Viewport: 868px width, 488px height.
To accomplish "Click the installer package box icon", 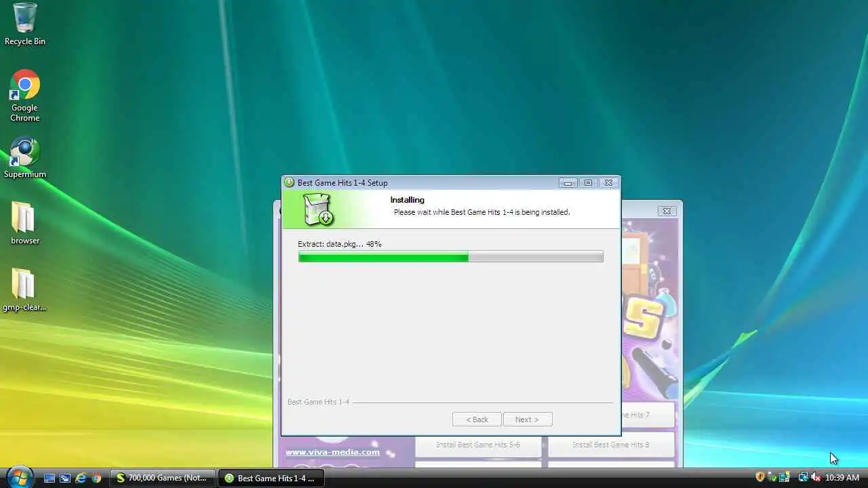I will [x=318, y=209].
